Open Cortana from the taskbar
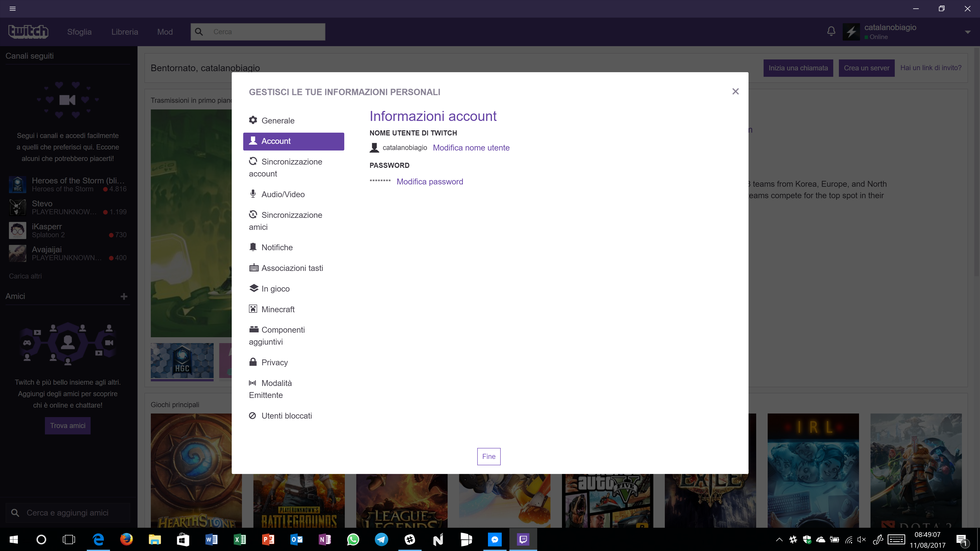 (x=41, y=539)
